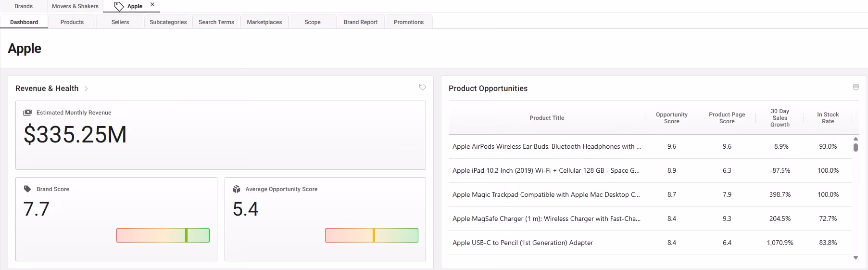Image resolution: width=868 pixels, height=270 pixels.
Task: Click the tag icon beside Brand Score
Action: pos(27,189)
